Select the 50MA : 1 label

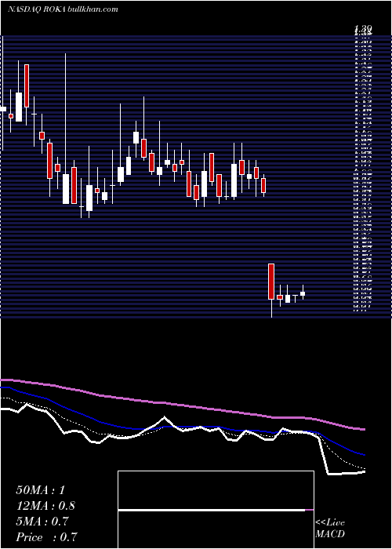click(x=41, y=490)
